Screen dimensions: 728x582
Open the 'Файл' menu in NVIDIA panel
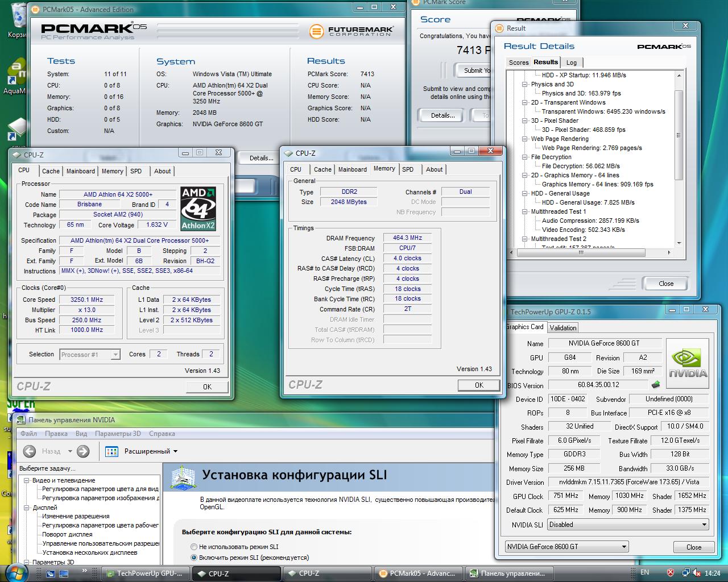pyautogui.click(x=28, y=434)
